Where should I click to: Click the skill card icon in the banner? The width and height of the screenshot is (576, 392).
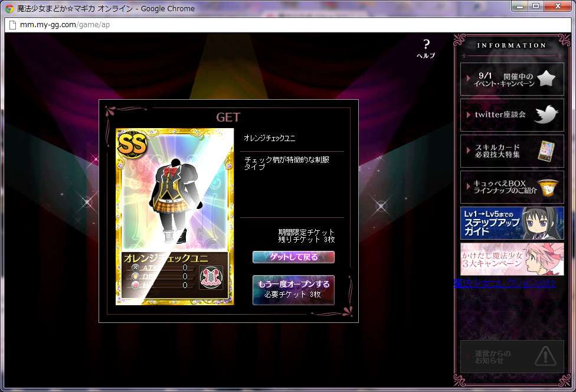[545, 151]
